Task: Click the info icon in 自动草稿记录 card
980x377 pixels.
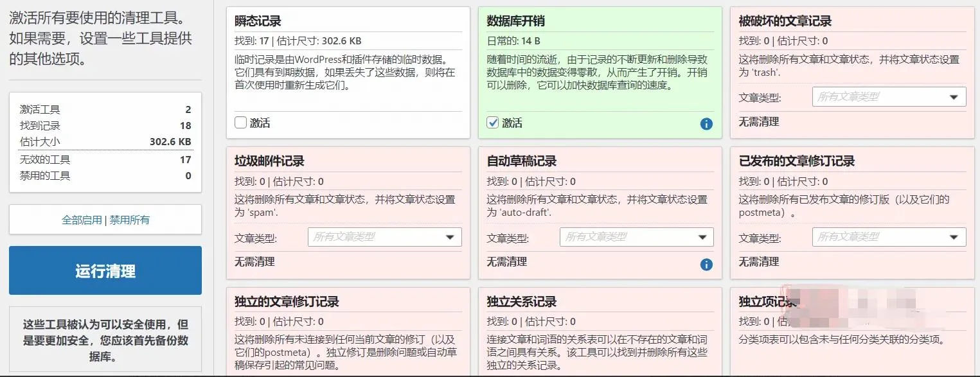Action: point(706,264)
